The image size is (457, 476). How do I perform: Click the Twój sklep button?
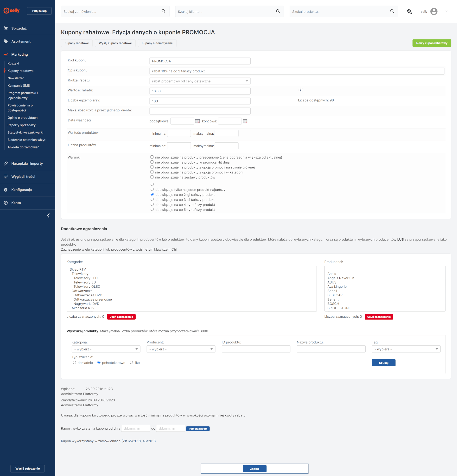[39, 11]
